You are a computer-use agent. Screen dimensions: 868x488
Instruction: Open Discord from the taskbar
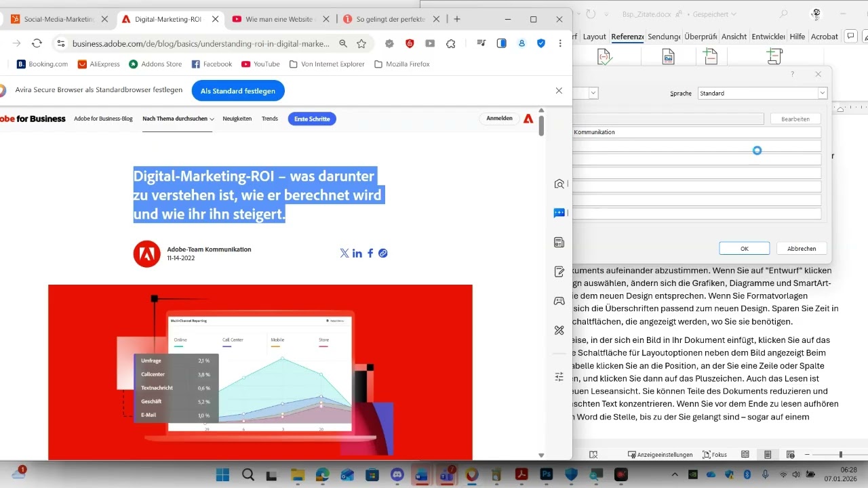click(x=397, y=474)
